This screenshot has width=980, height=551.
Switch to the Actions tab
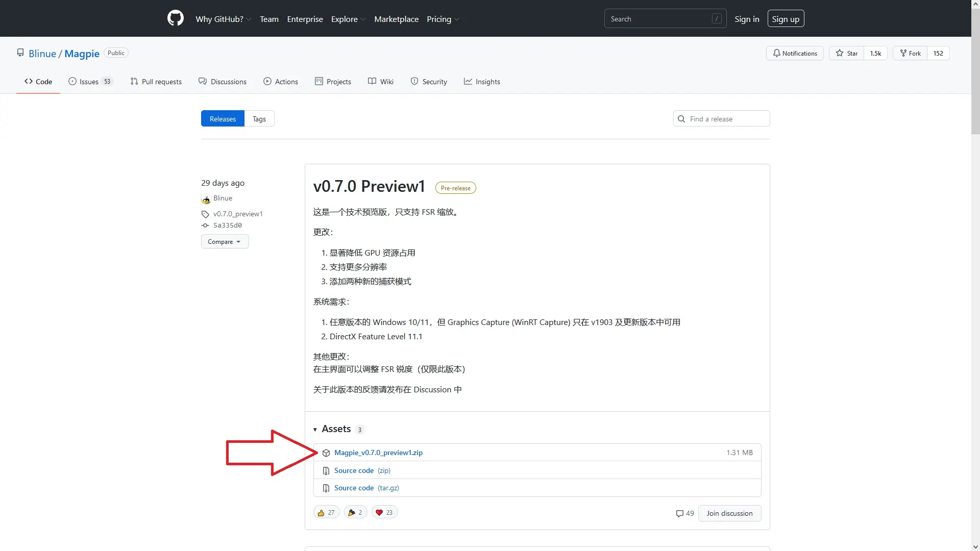(281, 82)
